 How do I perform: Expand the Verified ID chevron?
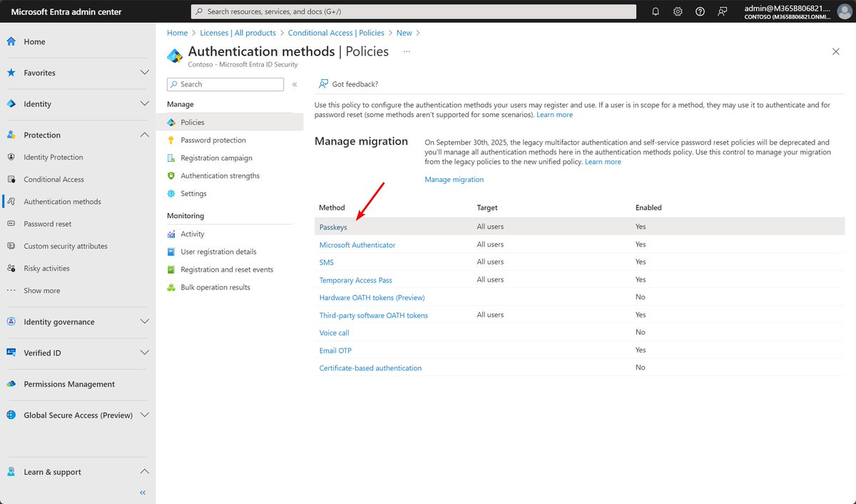tap(145, 352)
